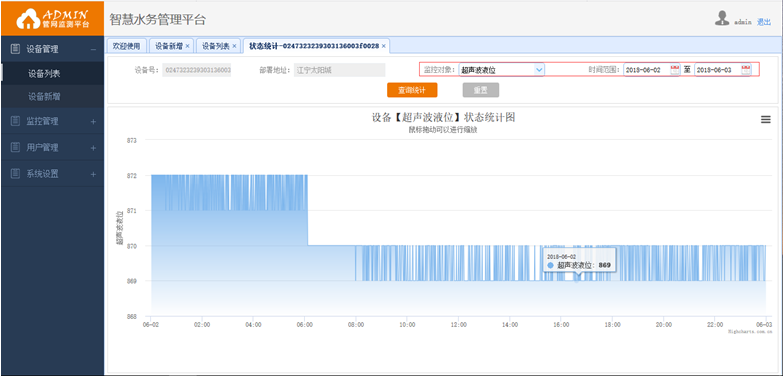Viewport: 783px width, 376px height.
Task: Close the 状态统计 tab
Action: tap(384, 46)
